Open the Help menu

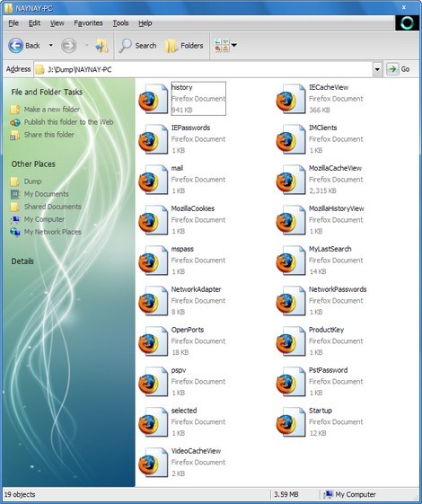click(x=145, y=23)
